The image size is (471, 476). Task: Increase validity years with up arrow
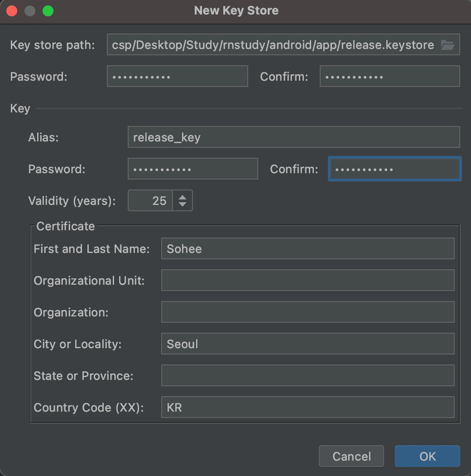(183, 197)
